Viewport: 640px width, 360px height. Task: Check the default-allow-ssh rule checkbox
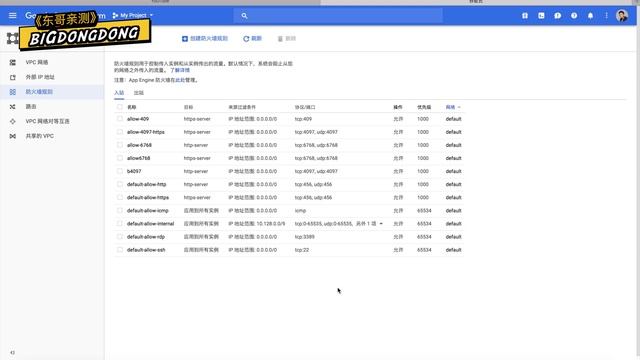click(120, 250)
